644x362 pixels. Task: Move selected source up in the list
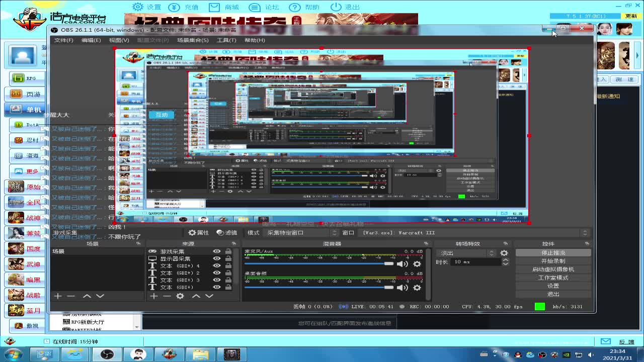pyautogui.click(x=196, y=296)
